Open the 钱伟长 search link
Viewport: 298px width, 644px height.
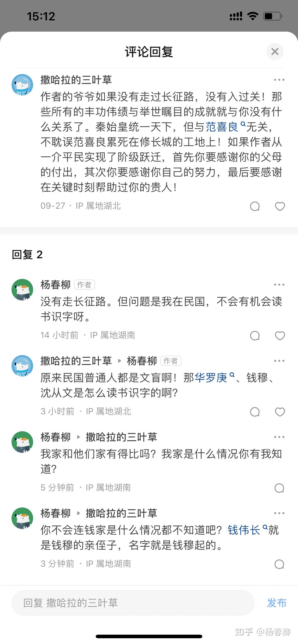point(244,530)
